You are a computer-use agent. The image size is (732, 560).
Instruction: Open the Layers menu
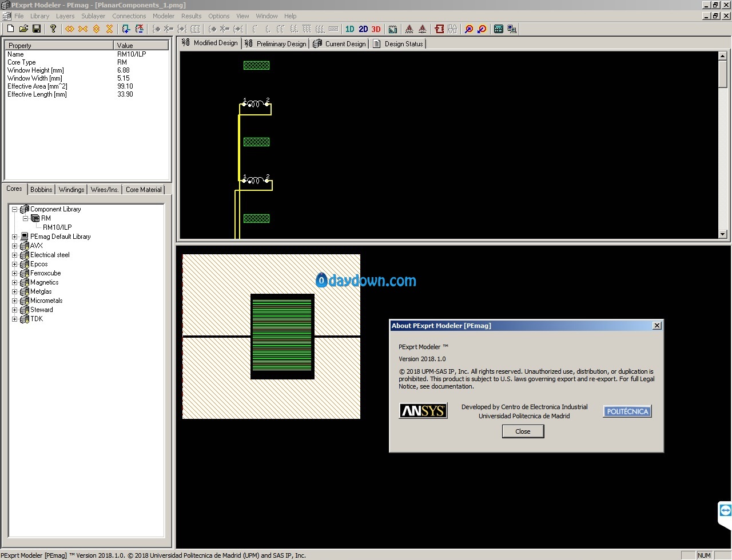point(65,16)
